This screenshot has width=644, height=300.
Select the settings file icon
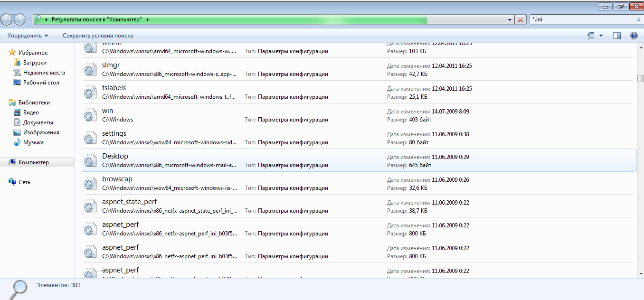(x=90, y=137)
